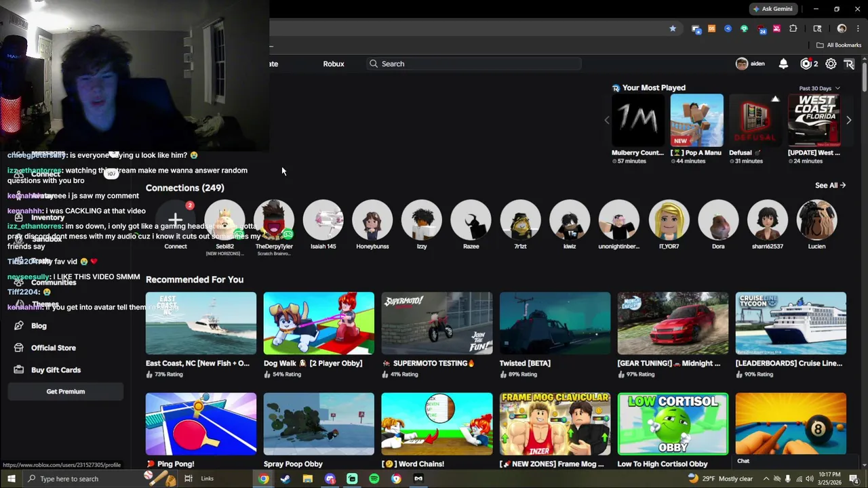The image size is (868, 488).
Task: Show next Most Played games arrow
Action: (848, 120)
